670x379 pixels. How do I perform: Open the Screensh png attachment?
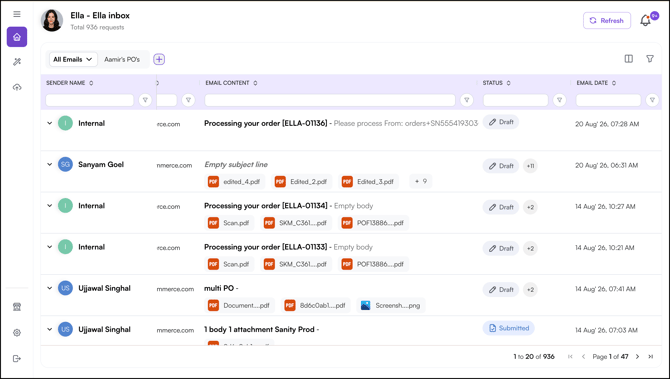[x=391, y=306]
